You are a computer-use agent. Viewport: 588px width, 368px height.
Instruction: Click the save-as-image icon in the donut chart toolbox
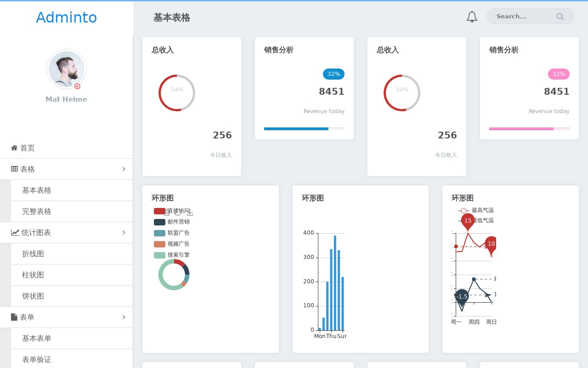click(190, 212)
